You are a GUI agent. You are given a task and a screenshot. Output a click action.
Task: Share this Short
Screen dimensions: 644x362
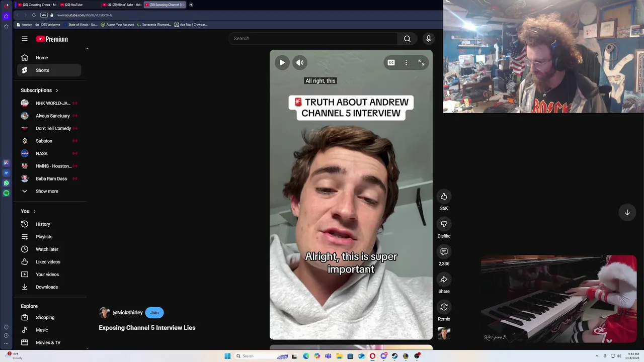click(444, 280)
